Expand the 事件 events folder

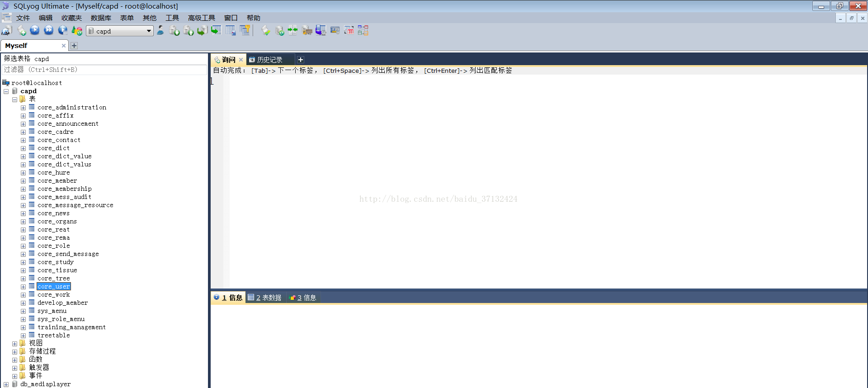[15, 376]
